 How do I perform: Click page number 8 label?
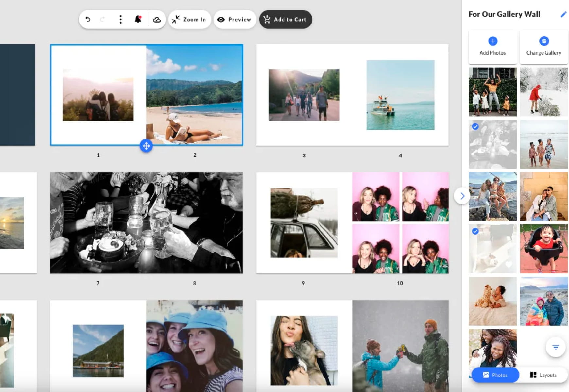194,283
